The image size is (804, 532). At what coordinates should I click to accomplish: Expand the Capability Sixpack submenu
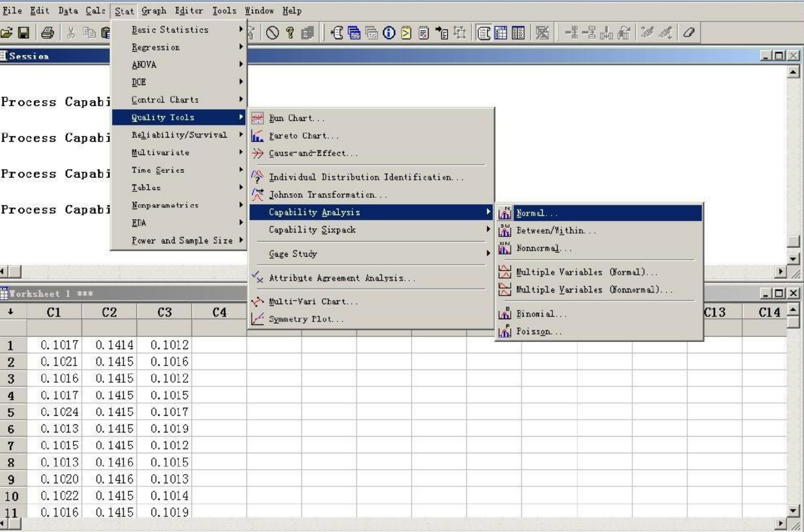point(371,230)
